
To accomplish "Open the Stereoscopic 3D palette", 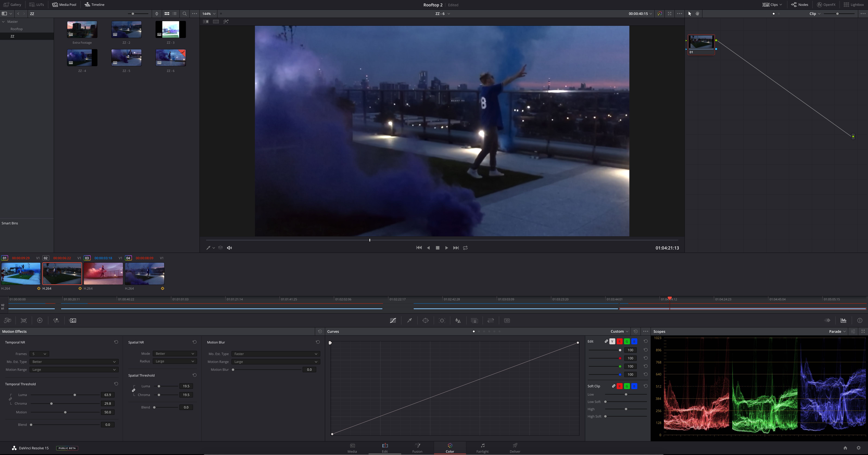I will click(x=507, y=320).
